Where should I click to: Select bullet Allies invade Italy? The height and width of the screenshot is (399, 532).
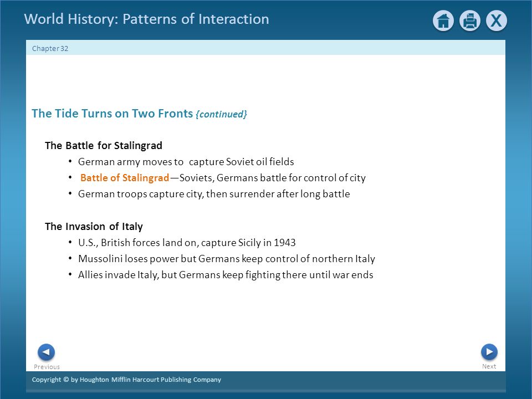[x=226, y=275]
